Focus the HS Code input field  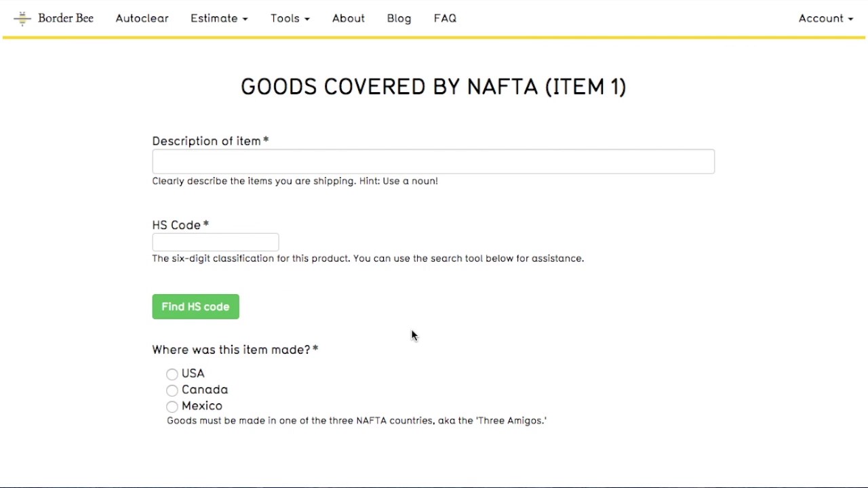click(216, 243)
